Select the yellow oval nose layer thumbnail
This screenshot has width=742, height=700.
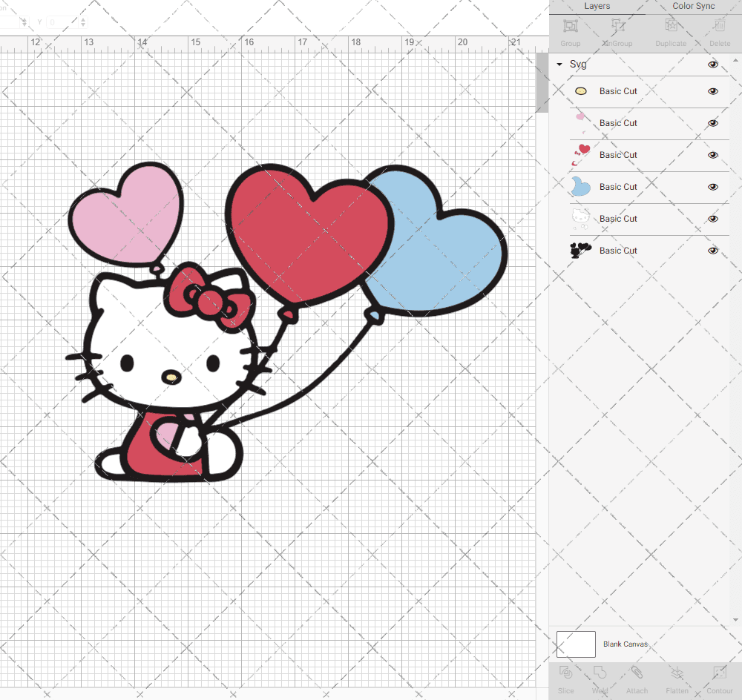click(581, 91)
